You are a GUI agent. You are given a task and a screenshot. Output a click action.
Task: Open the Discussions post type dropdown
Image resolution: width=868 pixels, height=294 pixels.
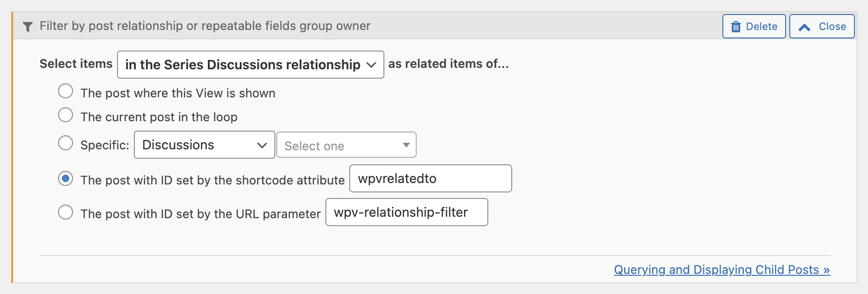tap(204, 145)
